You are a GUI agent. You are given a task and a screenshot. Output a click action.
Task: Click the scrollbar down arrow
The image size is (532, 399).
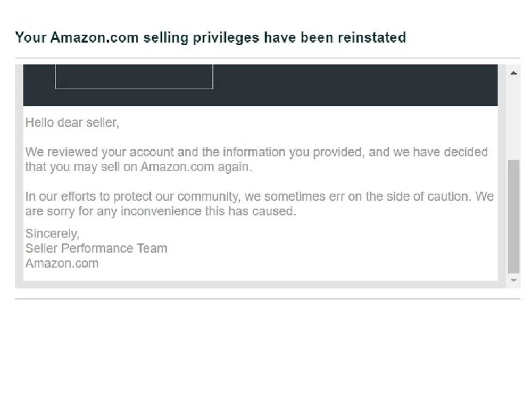pos(513,280)
